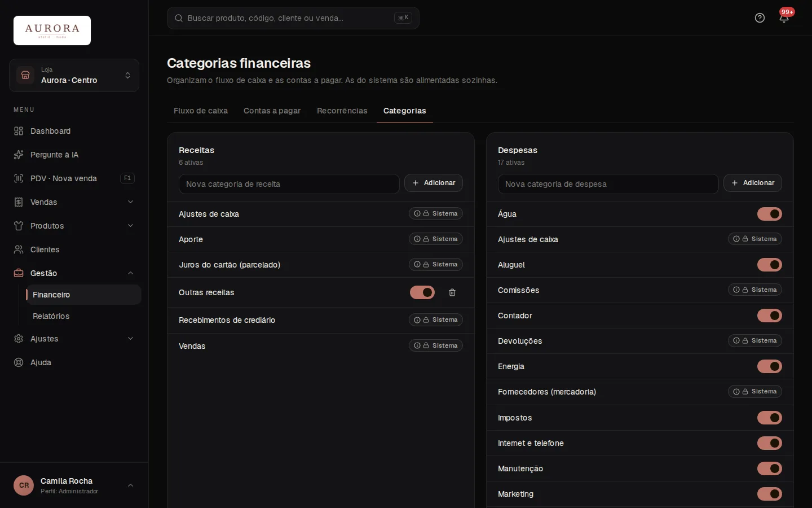The height and width of the screenshot is (508, 812).
Task: Open Relatórios under Gestão
Action: (83, 316)
